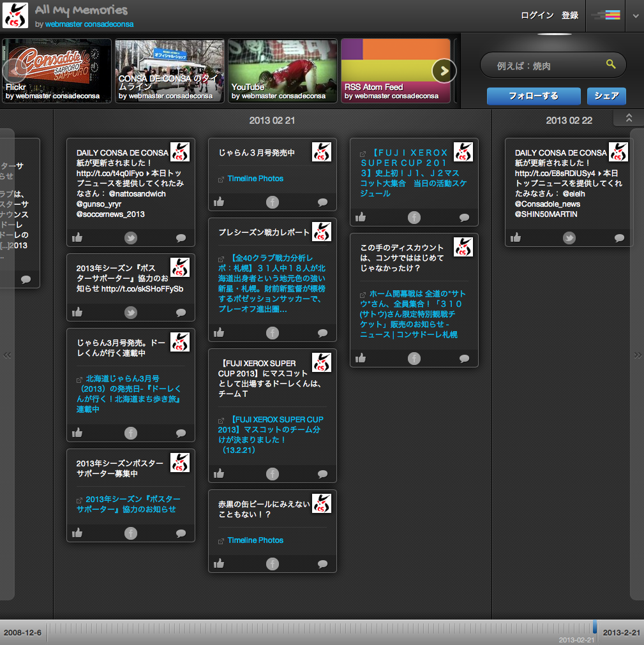
Task: Click the thumbs-up icon on じゃらん3月号発売中 card
Action: (219, 202)
